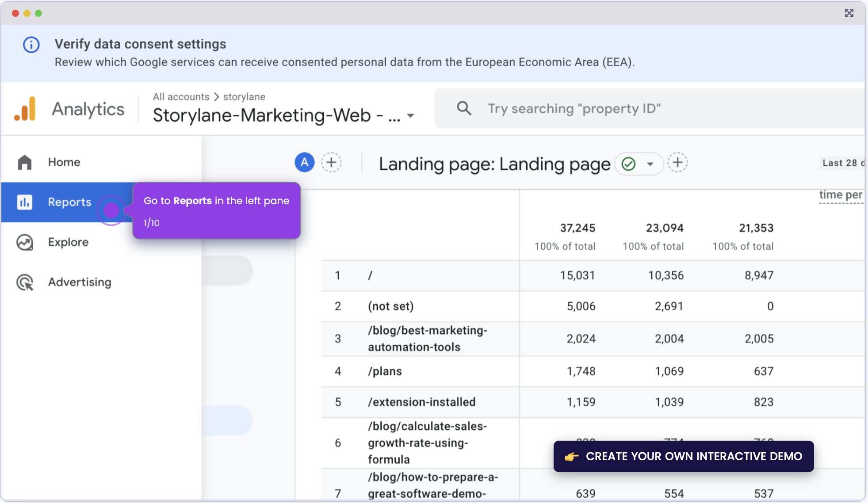Click the search magnifier icon
Image resolution: width=868 pixels, height=503 pixels.
click(x=464, y=108)
